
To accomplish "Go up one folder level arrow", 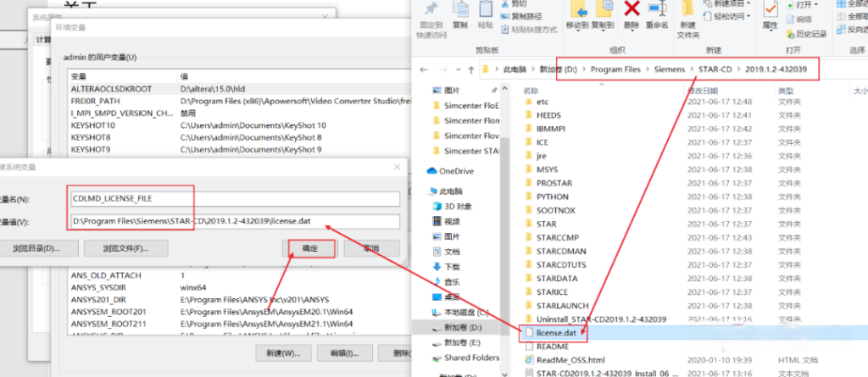I will click(471, 69).
